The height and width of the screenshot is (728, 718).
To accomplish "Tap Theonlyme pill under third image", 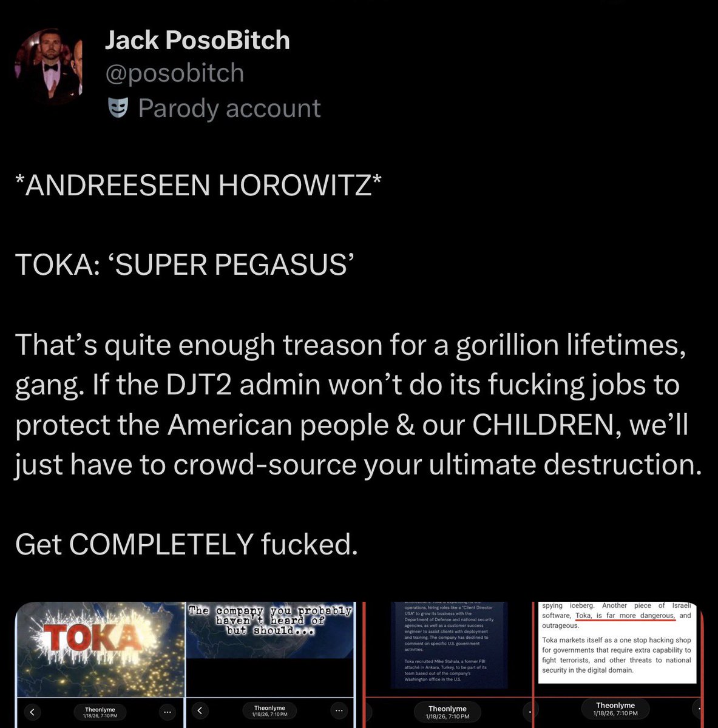I will [x=448, y=712].
